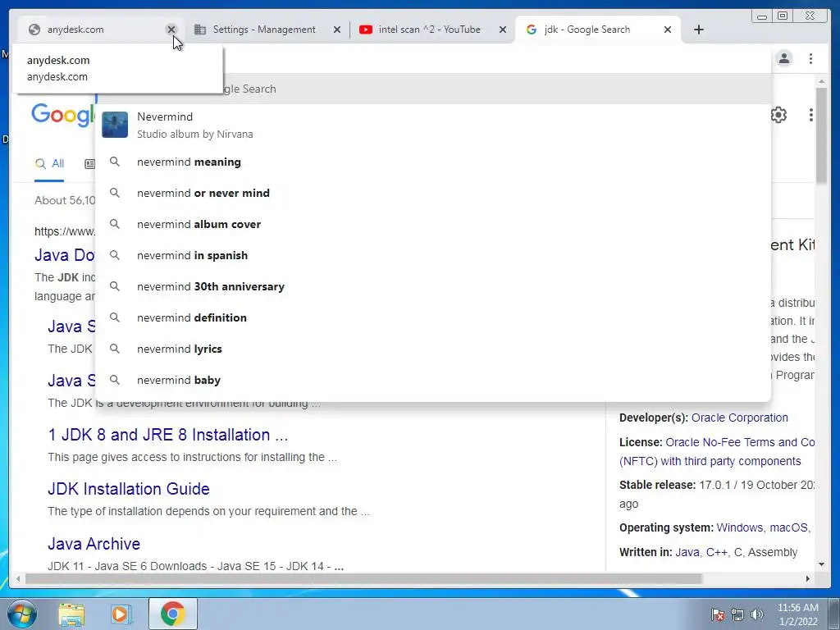
Task: Close the intel scan YouTube tab
Action: pos(503,30)
